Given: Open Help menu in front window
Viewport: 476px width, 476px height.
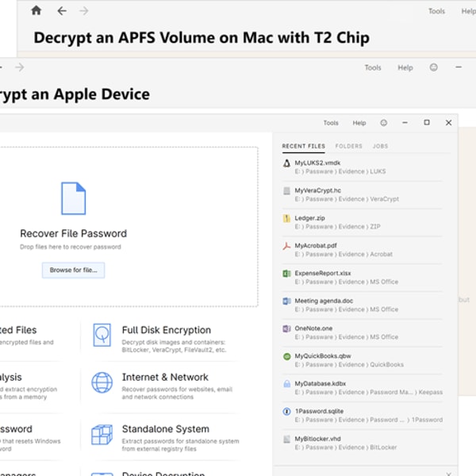Looking at the screenshot, I should click(x=359, y=123).
